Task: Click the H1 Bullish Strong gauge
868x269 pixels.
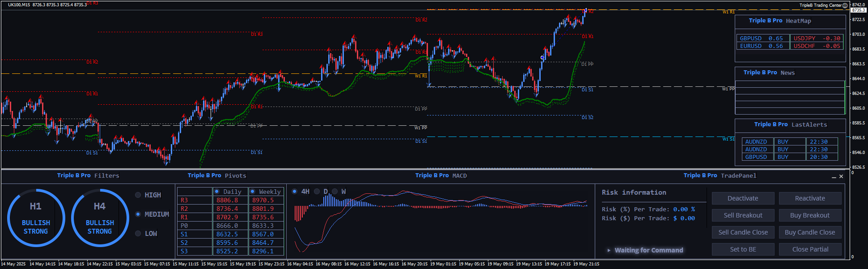Action: (x=36, y=218)
